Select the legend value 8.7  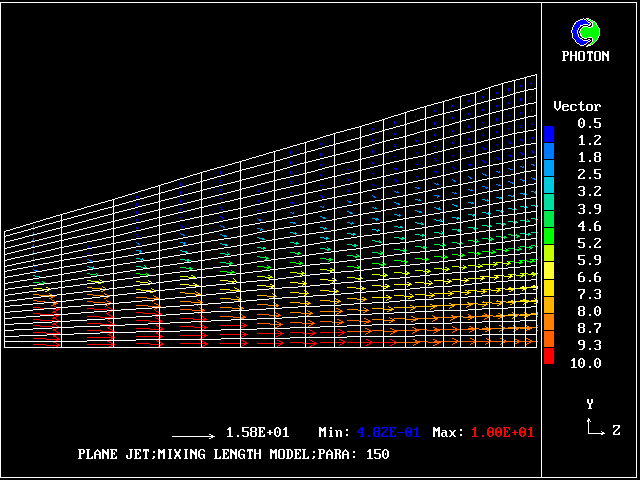[x=589, y=328]
